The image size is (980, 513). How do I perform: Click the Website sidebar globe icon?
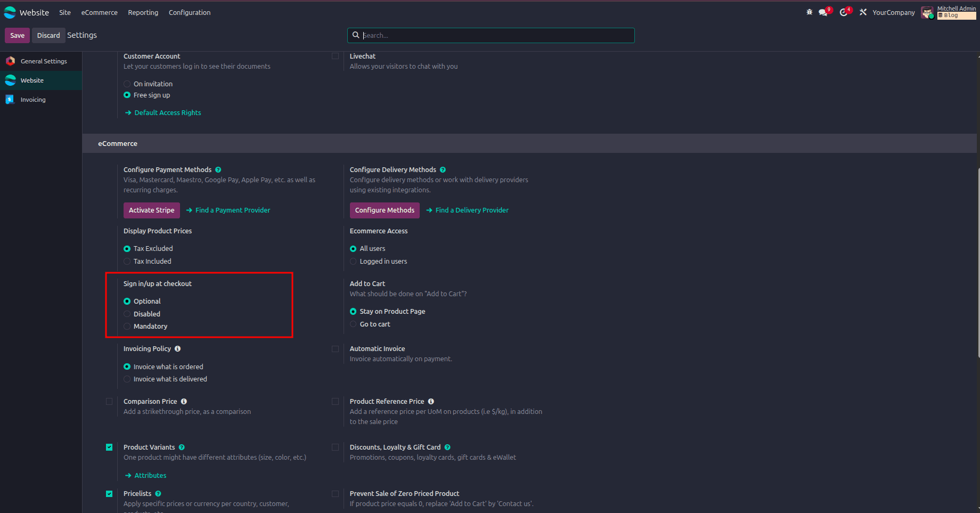tap(10, 80)
